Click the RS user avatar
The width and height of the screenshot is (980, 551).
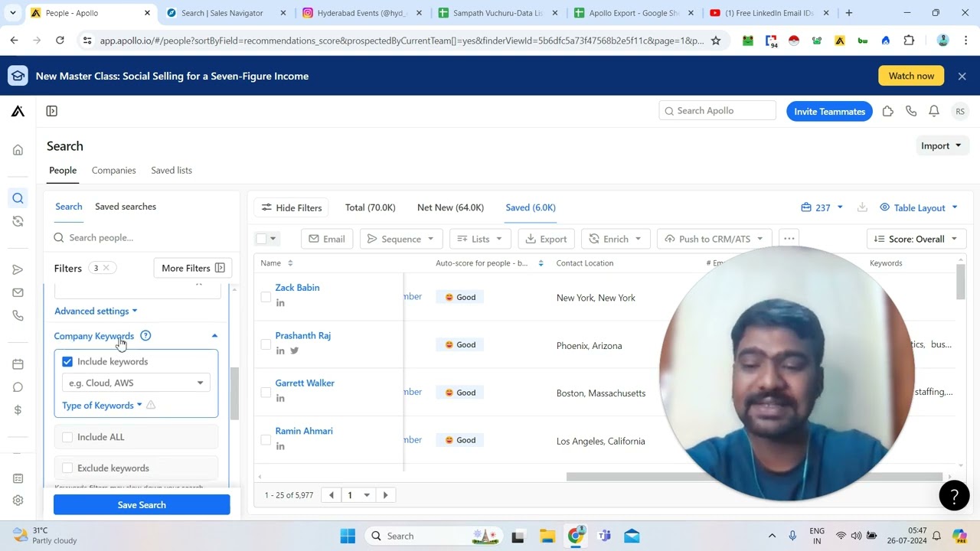tap(959, 111)
